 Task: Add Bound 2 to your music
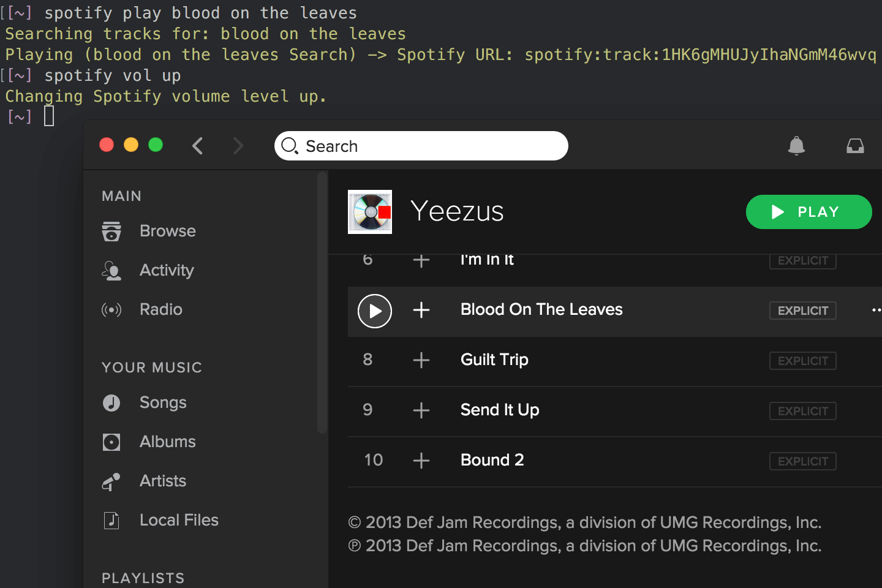(x=421, y=461)
